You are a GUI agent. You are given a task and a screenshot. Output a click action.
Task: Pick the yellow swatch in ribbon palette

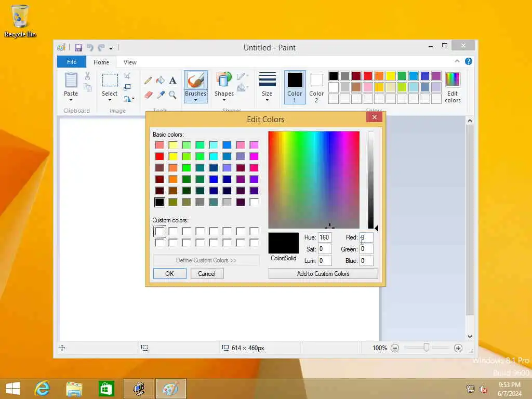pos(391,76)
